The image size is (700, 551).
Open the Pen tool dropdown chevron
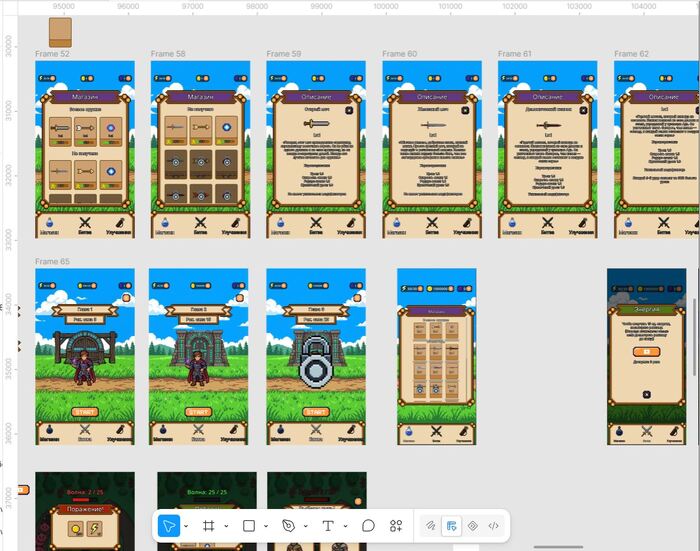pos(306,526)
